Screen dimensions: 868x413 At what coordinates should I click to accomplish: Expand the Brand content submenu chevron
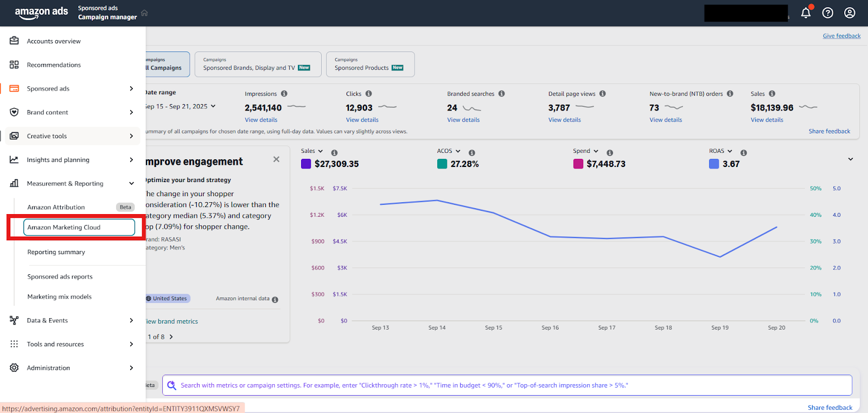point(131,112)
